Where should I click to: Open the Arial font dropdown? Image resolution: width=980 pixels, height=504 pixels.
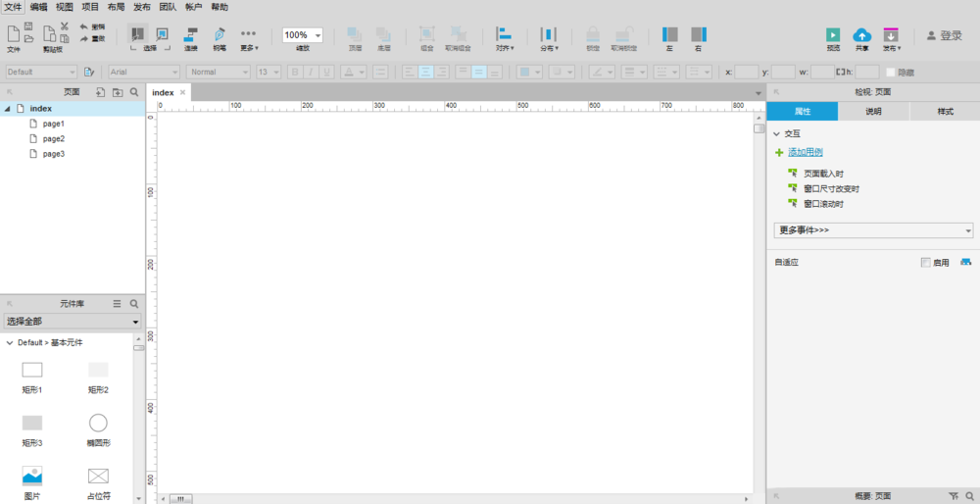144,72
